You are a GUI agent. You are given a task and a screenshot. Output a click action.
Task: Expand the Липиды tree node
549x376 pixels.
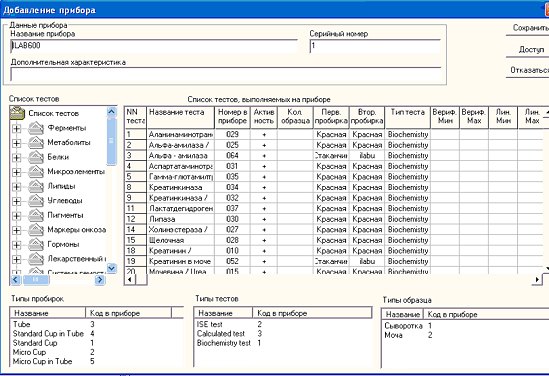16,187
